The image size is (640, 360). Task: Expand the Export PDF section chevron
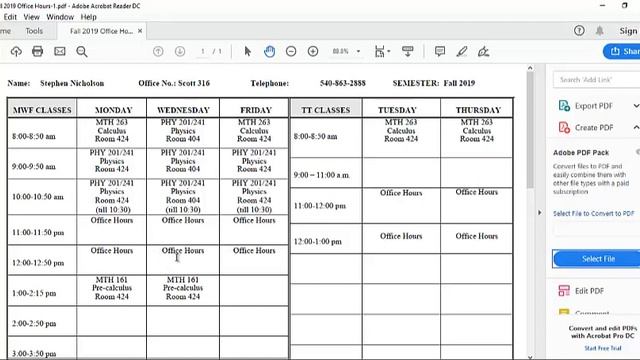pos(636,106)
